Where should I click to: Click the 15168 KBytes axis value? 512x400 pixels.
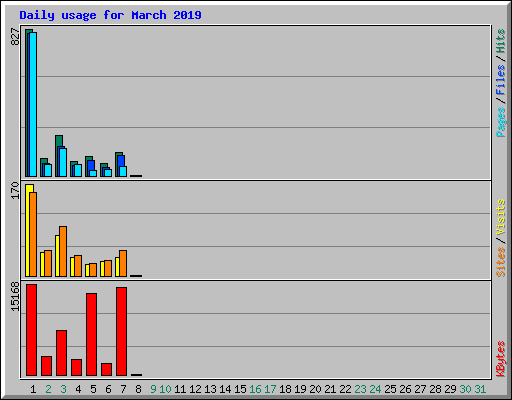click(15, 297)
